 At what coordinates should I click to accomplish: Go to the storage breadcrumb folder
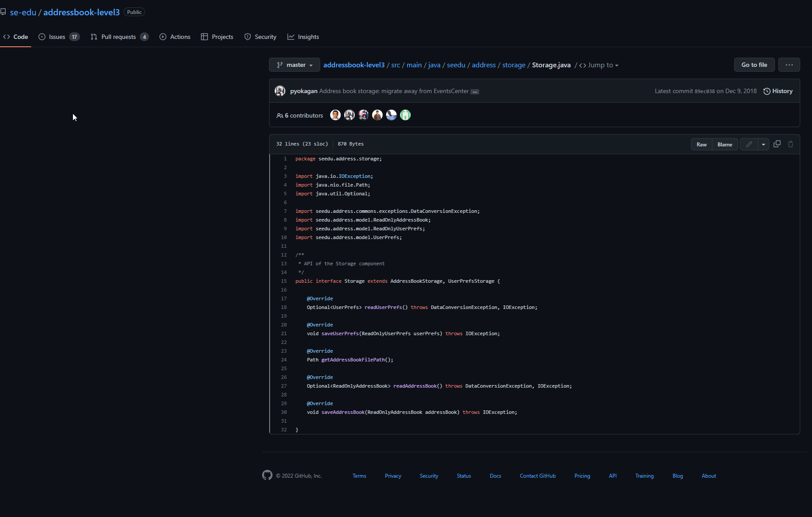(514, 65)
